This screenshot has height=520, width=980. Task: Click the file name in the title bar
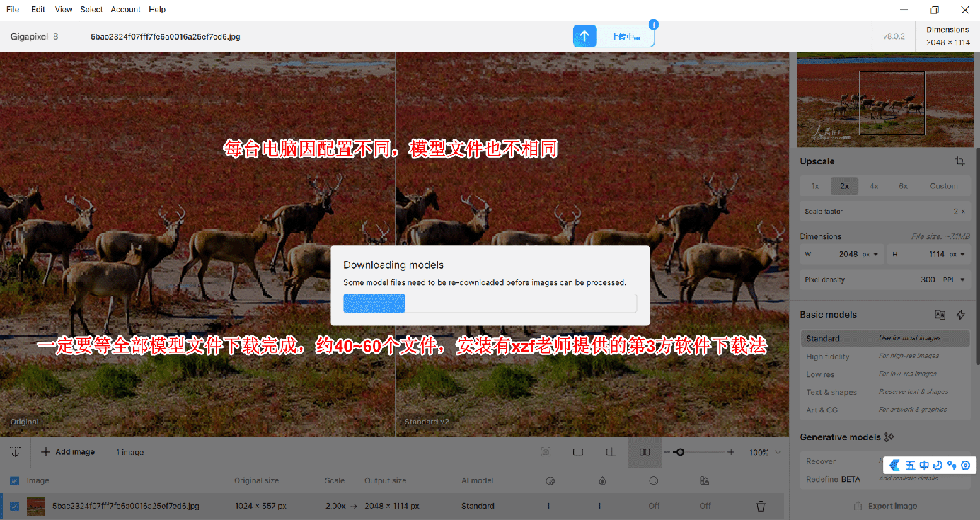(165, 37)
